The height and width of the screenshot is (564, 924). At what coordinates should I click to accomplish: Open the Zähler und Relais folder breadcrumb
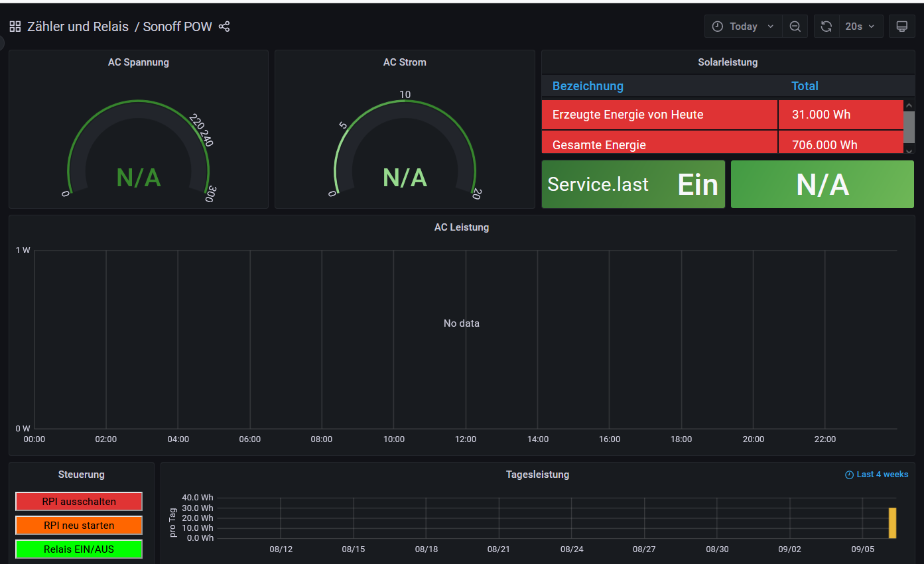78,27
